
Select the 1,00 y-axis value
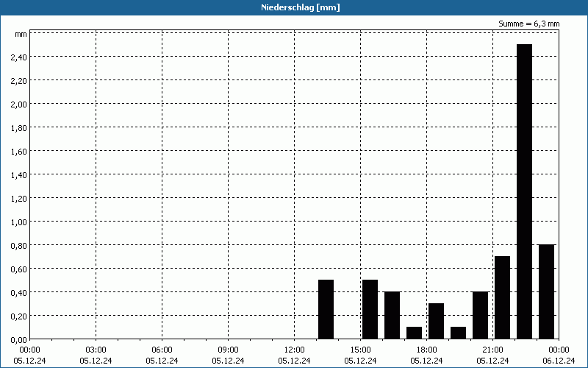19,222
